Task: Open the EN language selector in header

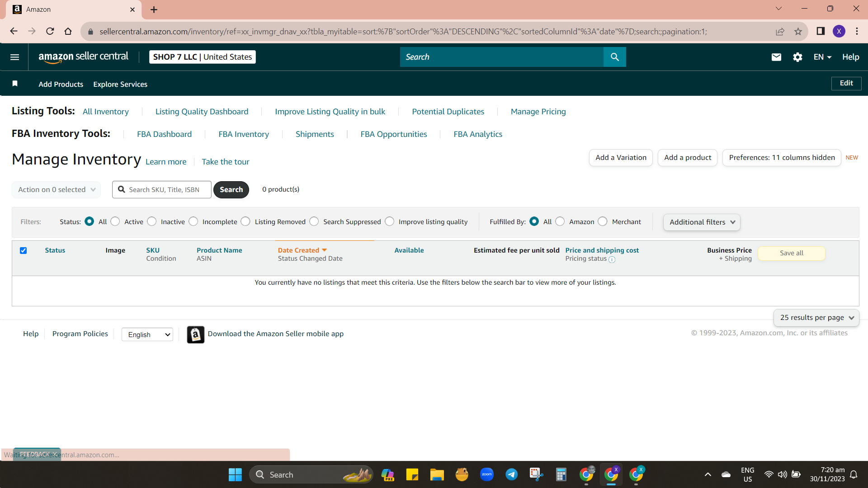Action: click(x=822, y=57)
